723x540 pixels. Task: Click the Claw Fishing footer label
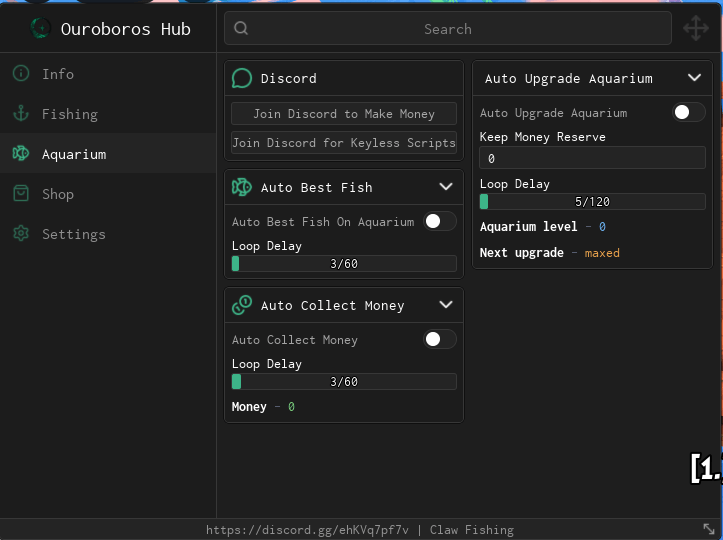click(472, 530)
